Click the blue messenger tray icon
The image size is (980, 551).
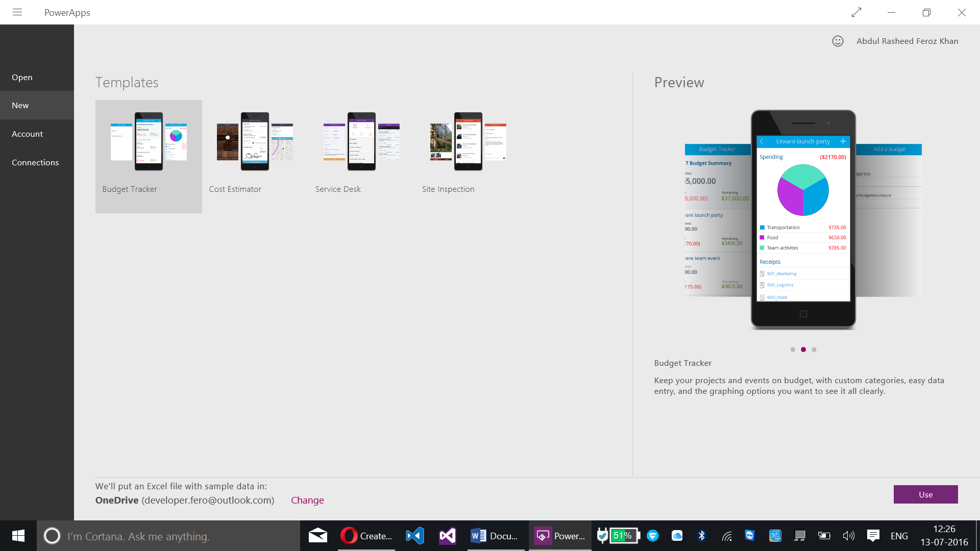(x=653, y=536)
